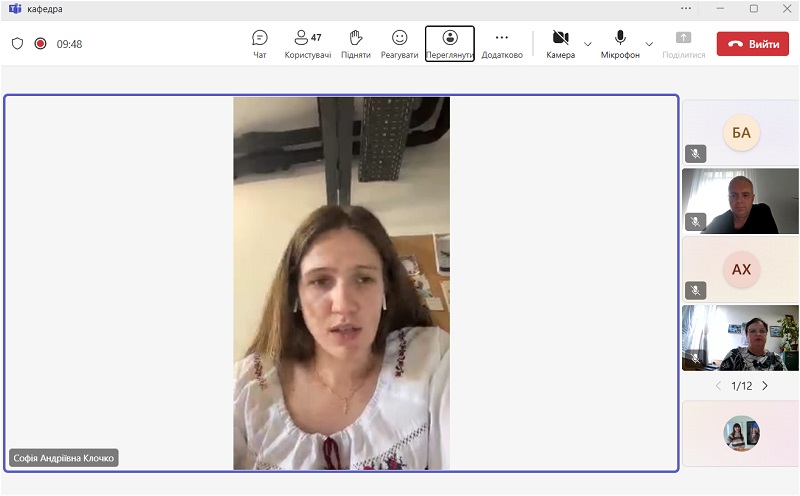800x496 pixels.
Task: Open the reactions menu
Action: [399, 43]
